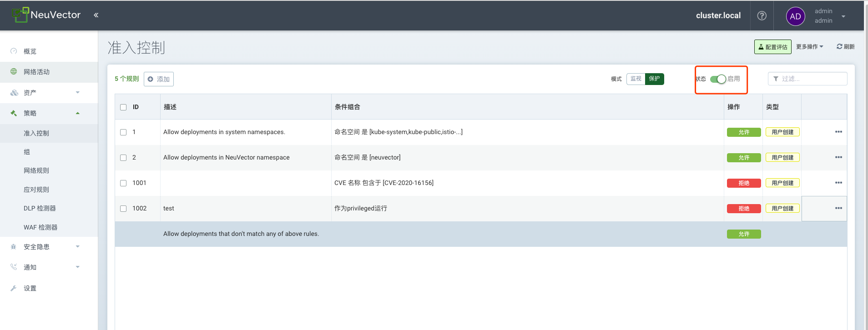Open help via question mark icon
Screen dimensions: 868x330
coord(762,15)
